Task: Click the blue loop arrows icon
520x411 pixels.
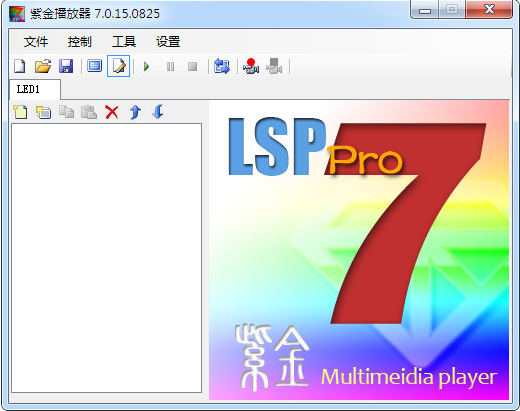Action: 222,66
